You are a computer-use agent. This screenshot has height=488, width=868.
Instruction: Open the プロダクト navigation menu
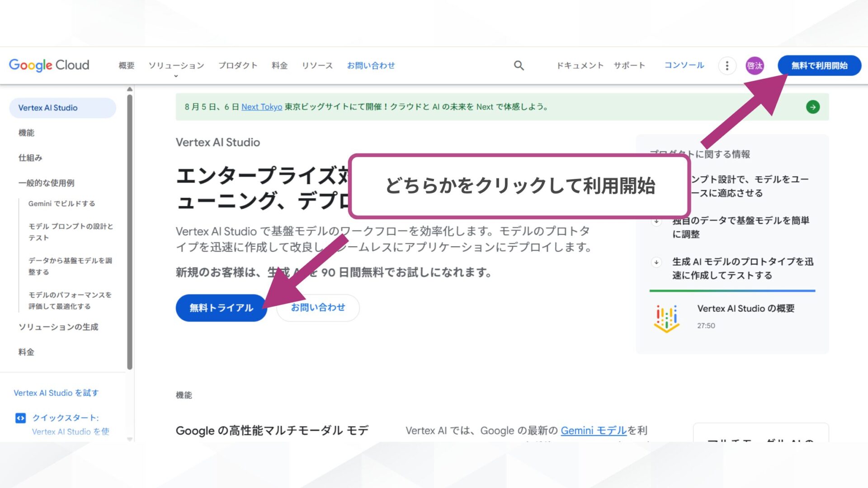(238, 66)
